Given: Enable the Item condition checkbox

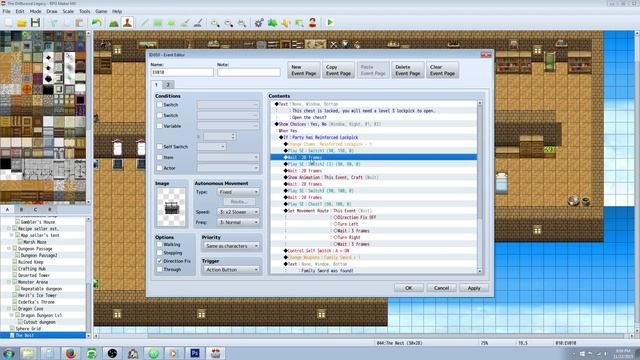Looking at the screenshot, I should click(160, 157).
